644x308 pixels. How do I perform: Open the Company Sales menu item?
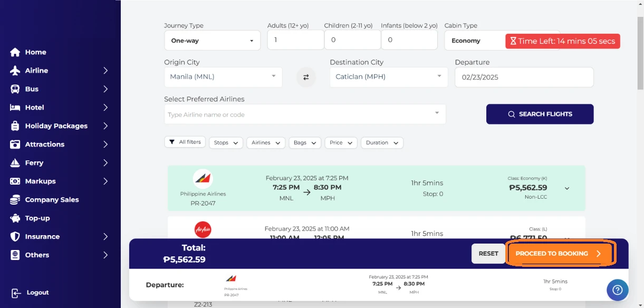pyautogui.click(x=52, y=200)
